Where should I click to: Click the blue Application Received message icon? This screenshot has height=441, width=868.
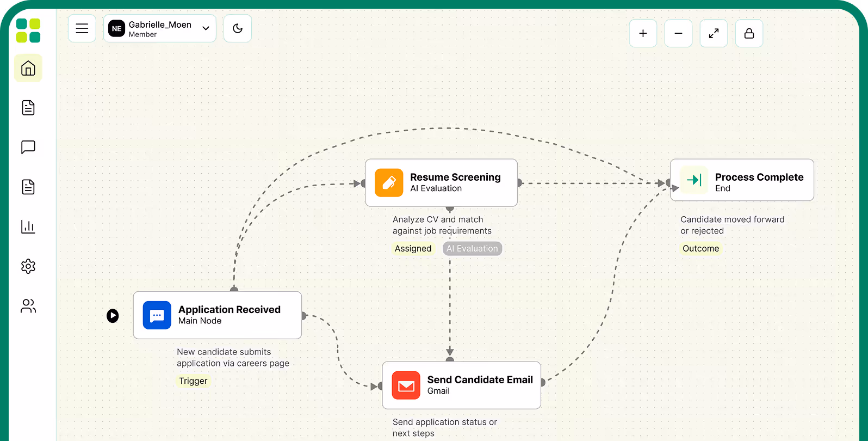tap(157, 315)
